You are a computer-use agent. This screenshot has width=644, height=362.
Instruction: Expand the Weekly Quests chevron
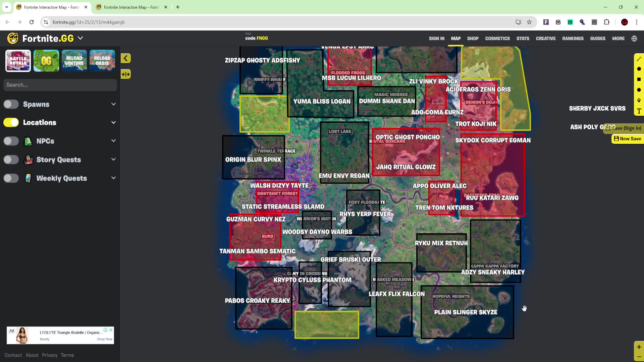[x=113, y=178]
